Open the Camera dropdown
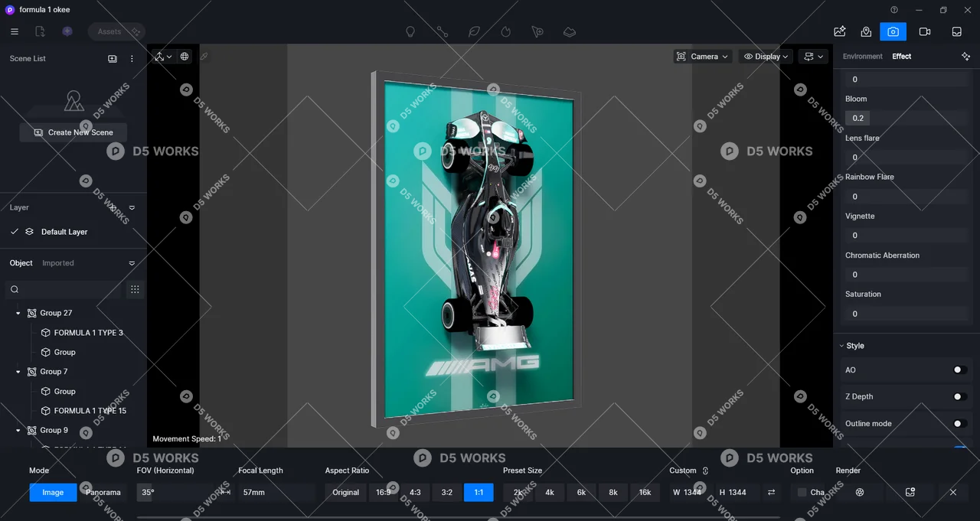 [x=703, y=57]
